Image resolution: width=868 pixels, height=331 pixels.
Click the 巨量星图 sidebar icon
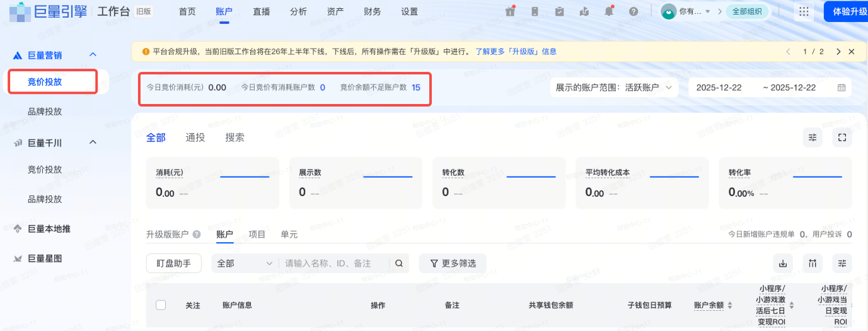pos(18,258)
